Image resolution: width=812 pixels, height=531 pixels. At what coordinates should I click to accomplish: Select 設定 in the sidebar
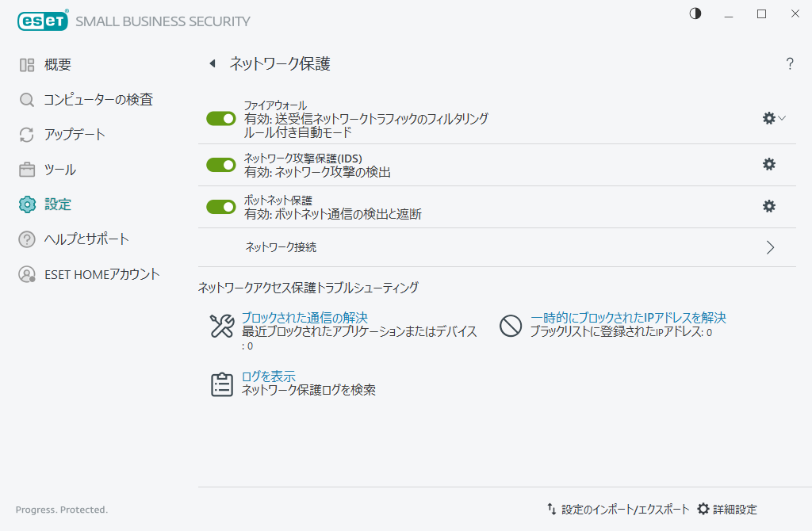[x=26, y=204]
